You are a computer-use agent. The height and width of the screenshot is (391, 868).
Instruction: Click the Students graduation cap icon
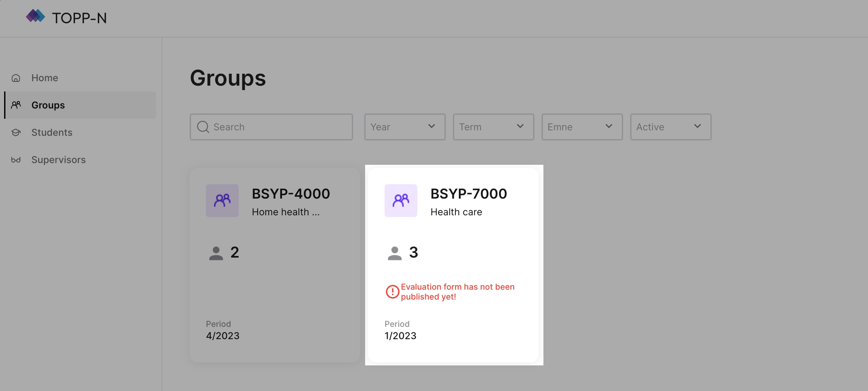(16, 132)
